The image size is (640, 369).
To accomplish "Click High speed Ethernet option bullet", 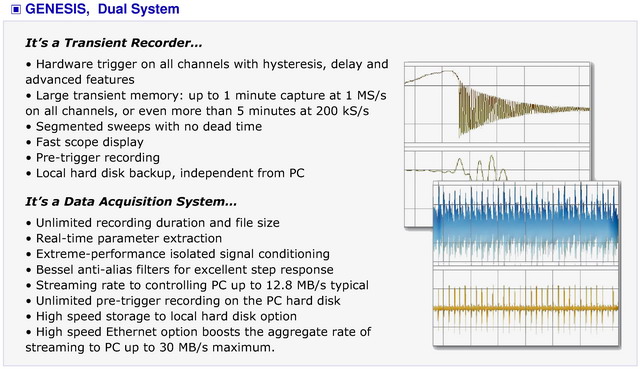I will [x=198, y=340].
